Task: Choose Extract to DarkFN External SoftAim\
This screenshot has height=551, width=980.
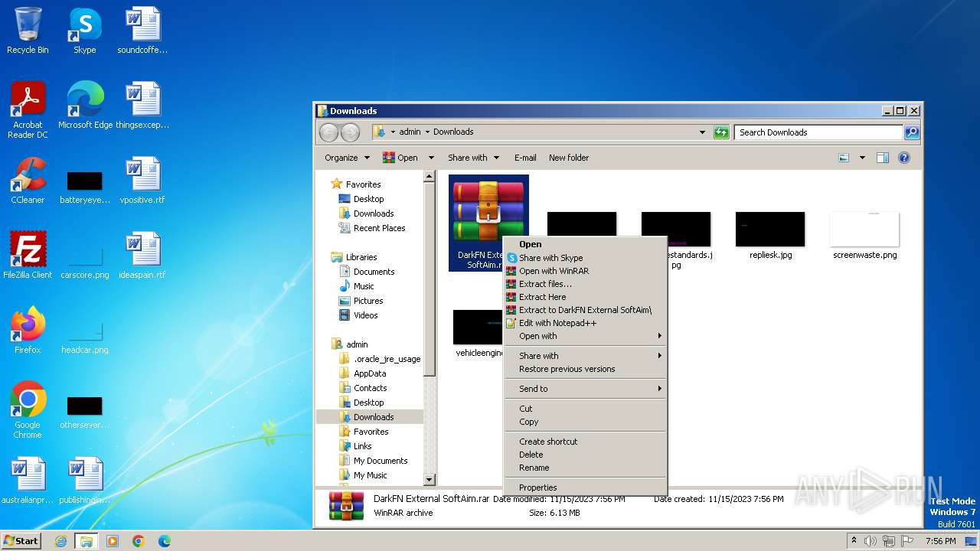Action: pos(585,310)
